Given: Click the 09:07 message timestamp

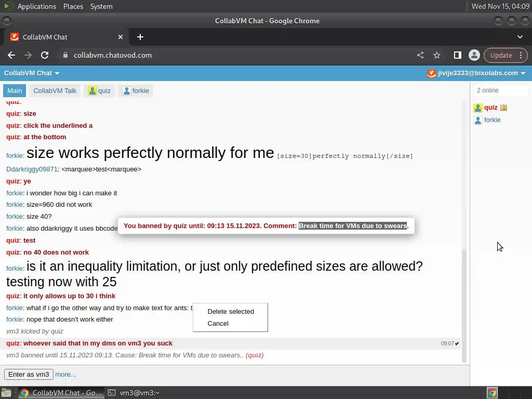Looking at the screenshot, I should coord(447,343).
